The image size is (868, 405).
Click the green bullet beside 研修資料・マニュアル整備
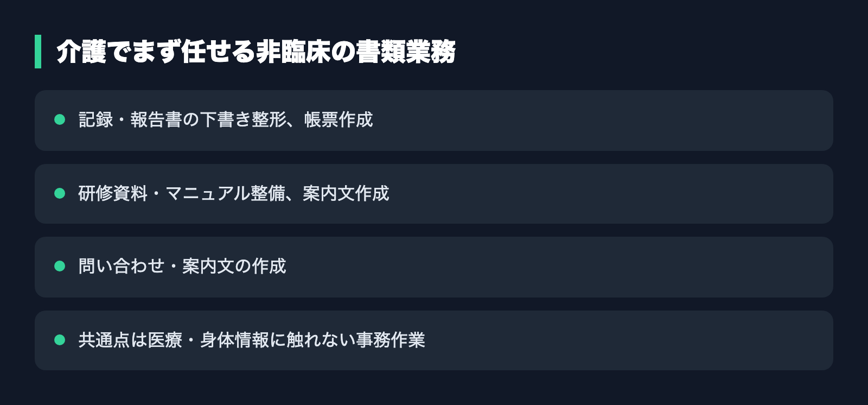60,193
